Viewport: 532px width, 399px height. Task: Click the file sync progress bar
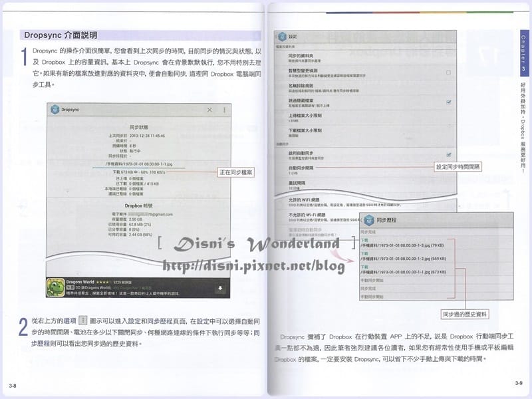tap(139, 168)
